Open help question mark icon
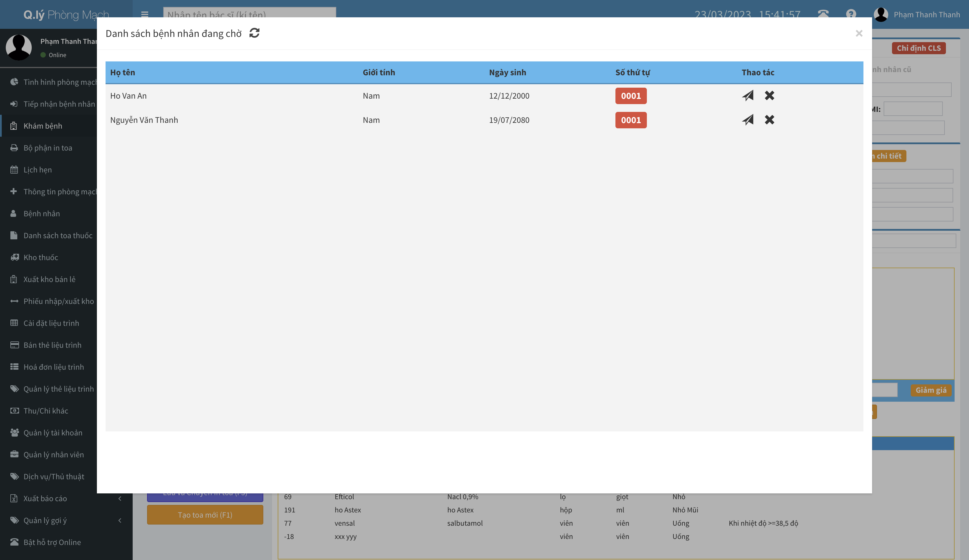Screen dimensions: 969x560 coord(851,14)
